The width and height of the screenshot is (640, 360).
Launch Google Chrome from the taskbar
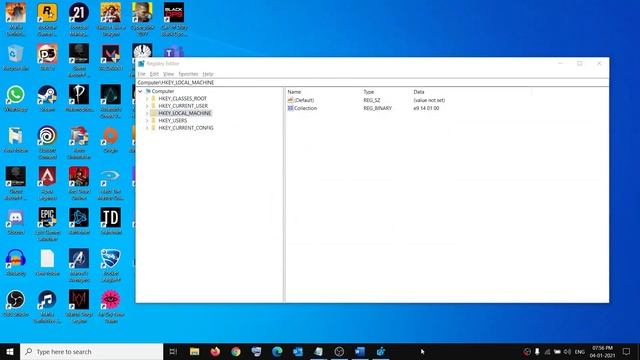[x=236, y=351]
